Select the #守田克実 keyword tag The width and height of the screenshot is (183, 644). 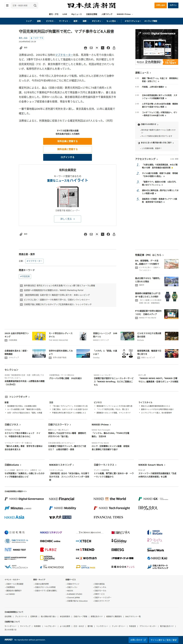[x=25, y=277]
